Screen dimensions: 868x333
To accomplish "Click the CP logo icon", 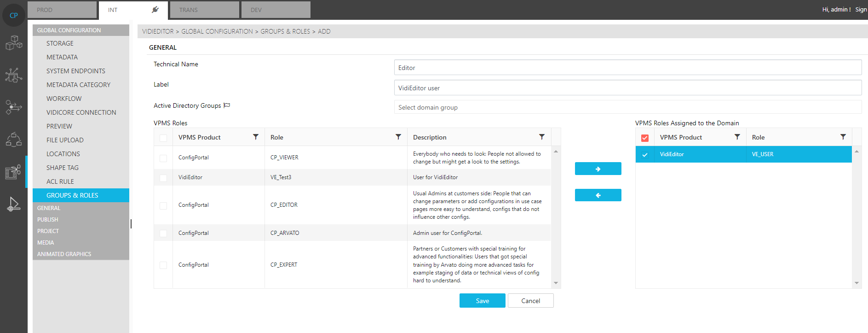I will (x=14, y=15).
